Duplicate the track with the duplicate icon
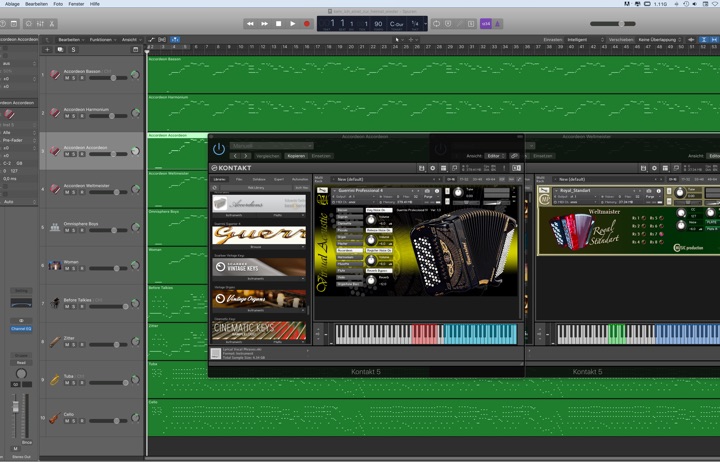 [x=60, y=50]
